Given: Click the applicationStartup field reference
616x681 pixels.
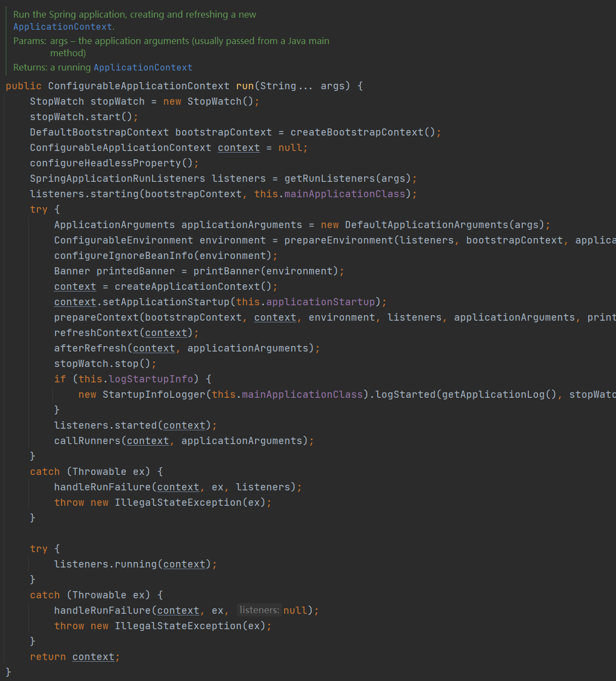Looking at the screenshot, I should 321,302.
